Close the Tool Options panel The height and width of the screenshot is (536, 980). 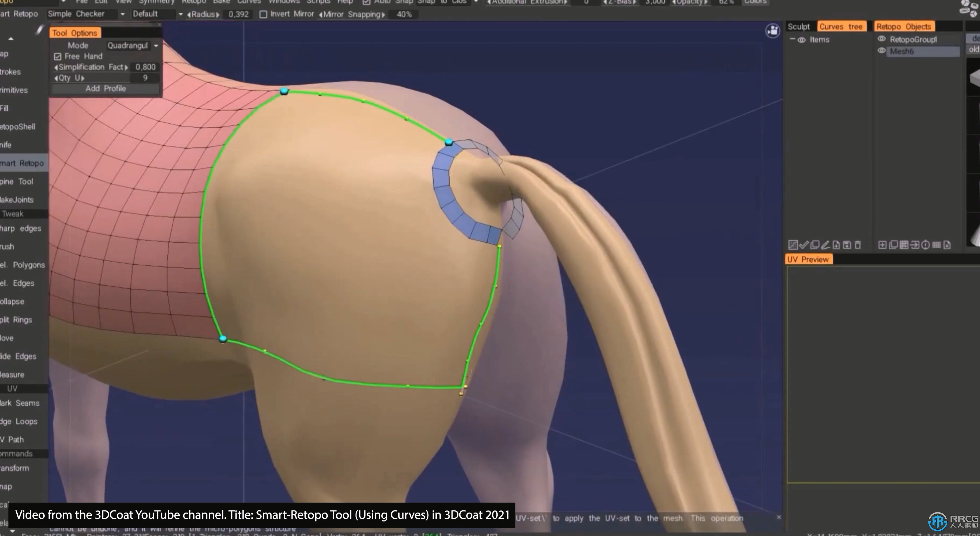pyautogui.click(x=160, y=25)
